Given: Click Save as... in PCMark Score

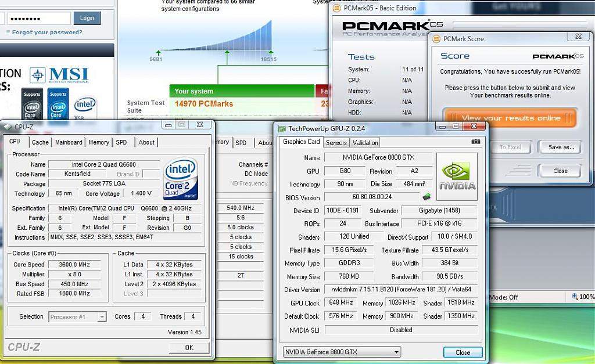Looking at the screenshot, I should click(561, 147).
